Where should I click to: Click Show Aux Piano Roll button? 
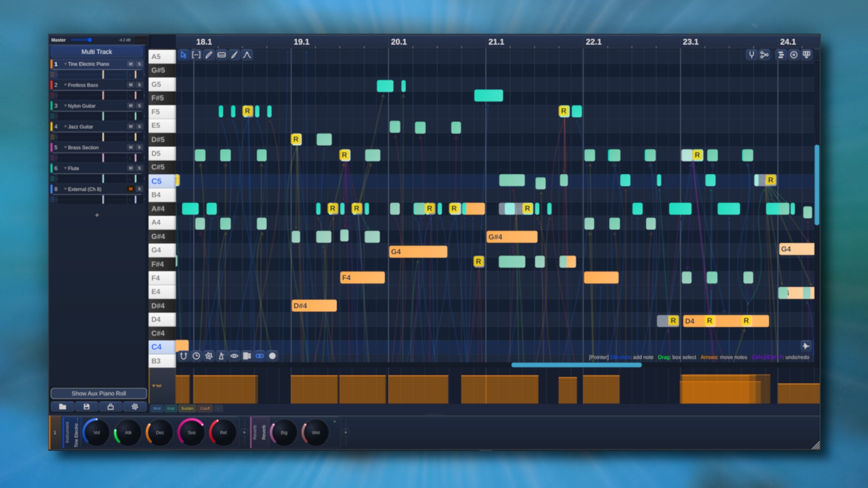(99, 394)
